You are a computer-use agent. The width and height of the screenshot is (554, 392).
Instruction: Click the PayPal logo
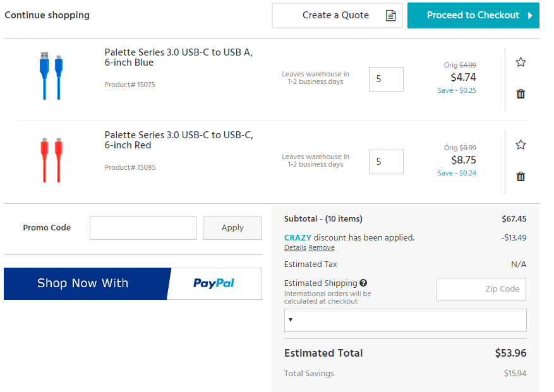click(x=214, y=283)
